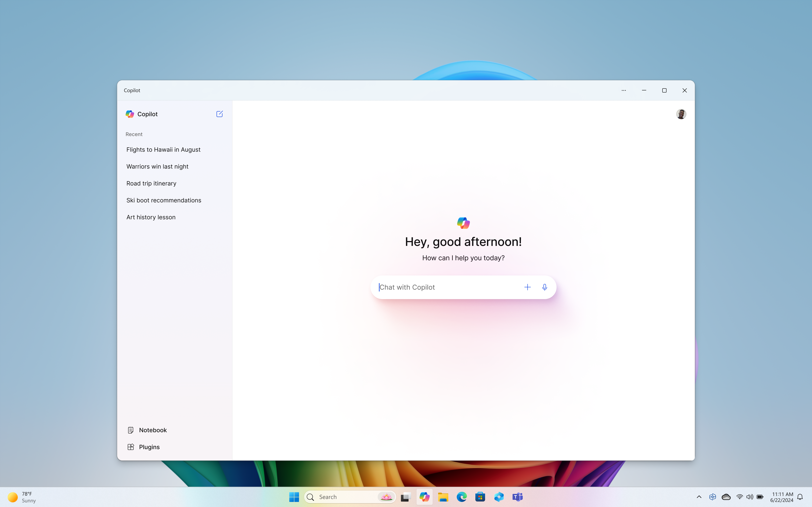Open new conversation with compose icon
This screenshot has width=812, height=507.
219,114
